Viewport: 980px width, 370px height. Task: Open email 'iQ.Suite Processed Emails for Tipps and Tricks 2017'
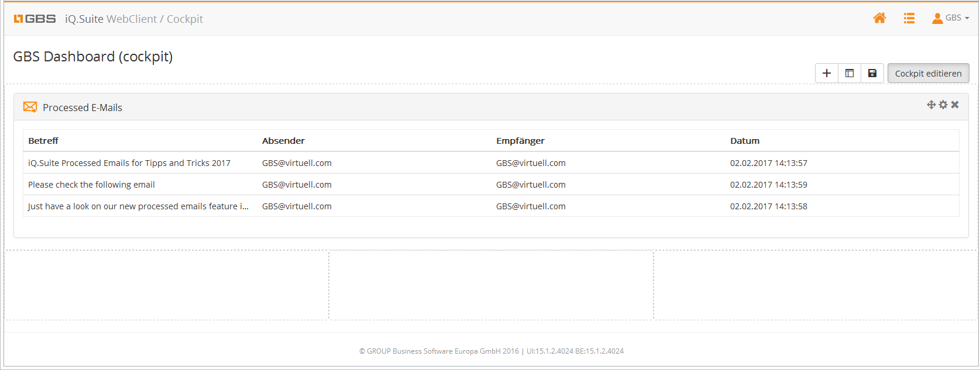(x=129, y=163)
